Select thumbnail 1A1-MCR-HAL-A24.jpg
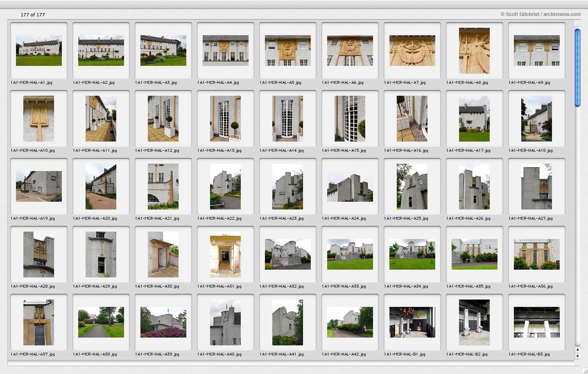The image size is (588, 374). click(350, 186)
